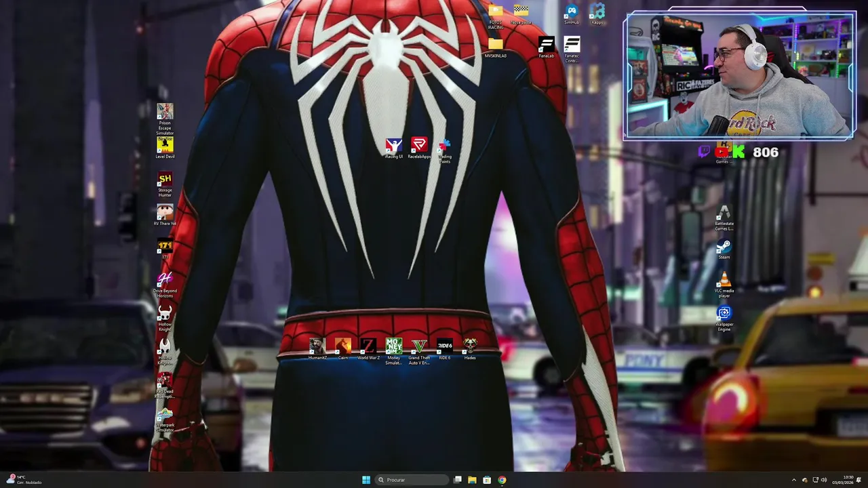Screen dimensions: 868x488
Task: Select the Hades game icon
Action: coord(470,349)
